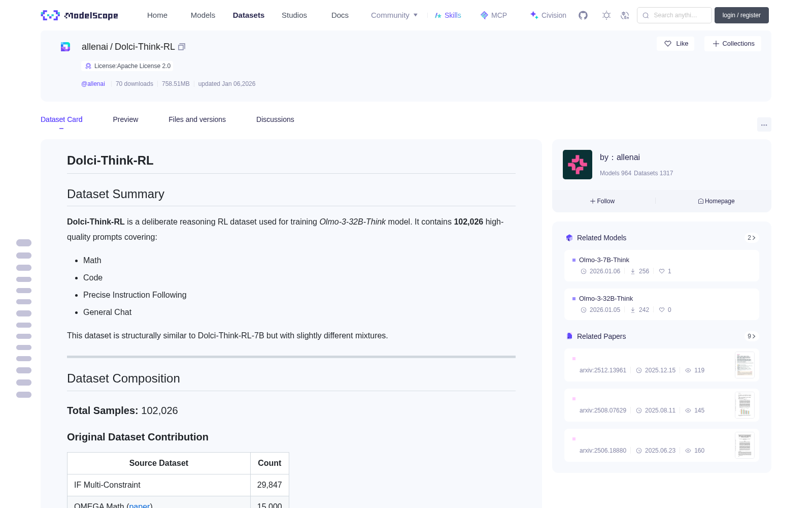This screenshot has height=508, width=812.
Task: Go to the Home menu item
Action: click(157, 15)
